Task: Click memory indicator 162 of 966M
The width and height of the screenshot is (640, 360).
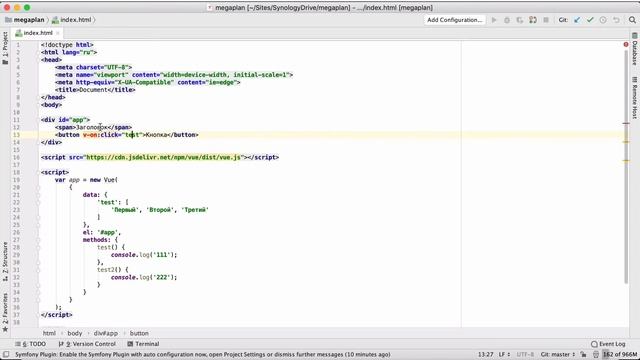Action: click(620, 354)
